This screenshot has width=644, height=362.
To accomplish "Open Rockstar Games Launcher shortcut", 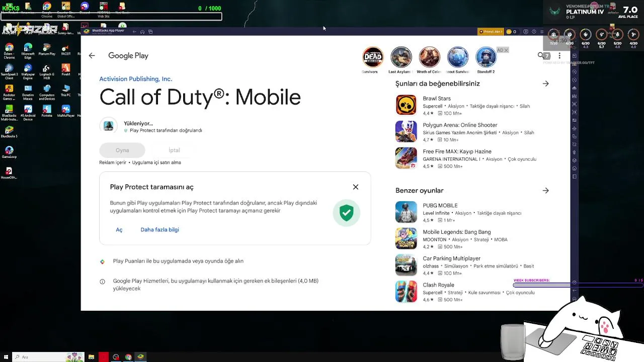I will [x=9, y=92].
